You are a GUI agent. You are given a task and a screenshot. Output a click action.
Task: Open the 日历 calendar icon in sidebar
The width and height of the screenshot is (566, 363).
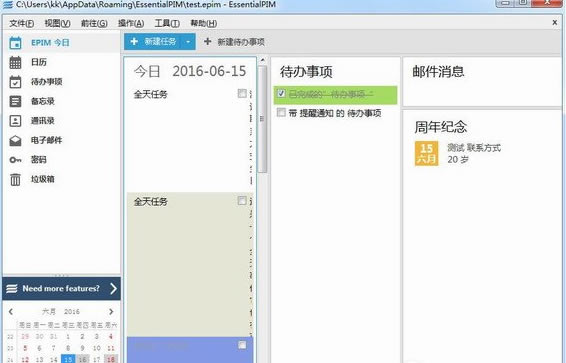tap(15, 62)
